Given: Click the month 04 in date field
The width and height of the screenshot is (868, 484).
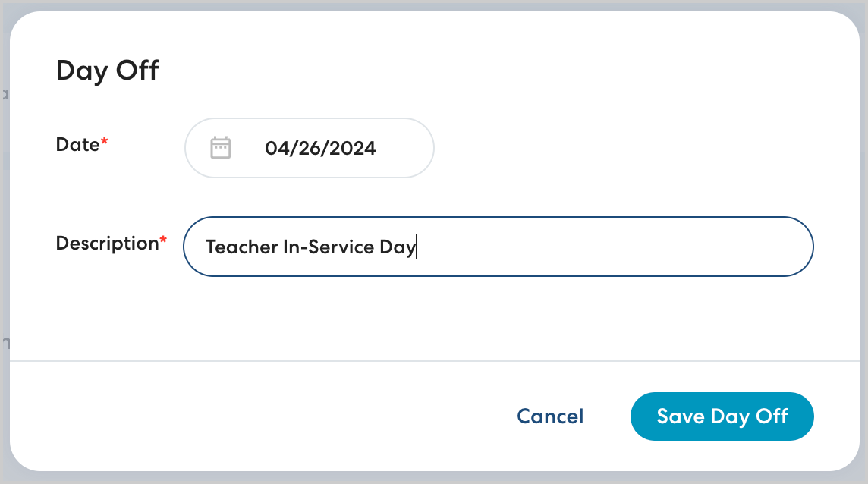Looking at the screenshot, I should click(275, 148).
